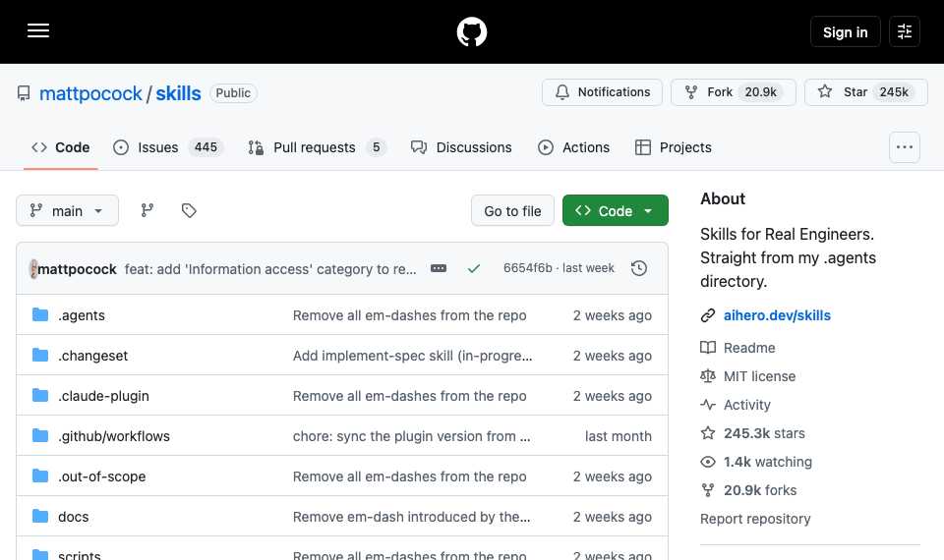Click the eye icon next to 1.4k watching
The width and height of the screenshot is (944, 560).
pos(708,462)
